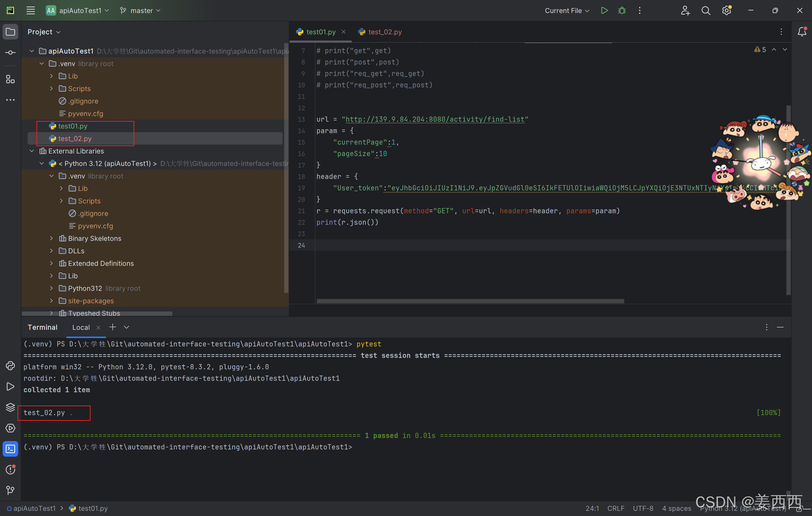Open the Git tool window
This screenshot has width=812, height=516.
click(10, 491)
